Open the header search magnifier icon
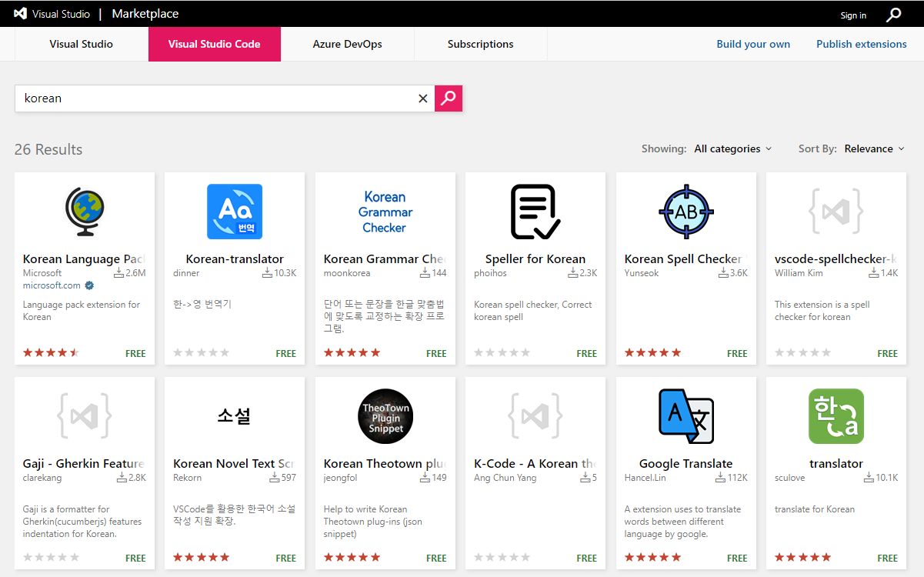Viewport: 924px width, 577px height. coord(893,15)
